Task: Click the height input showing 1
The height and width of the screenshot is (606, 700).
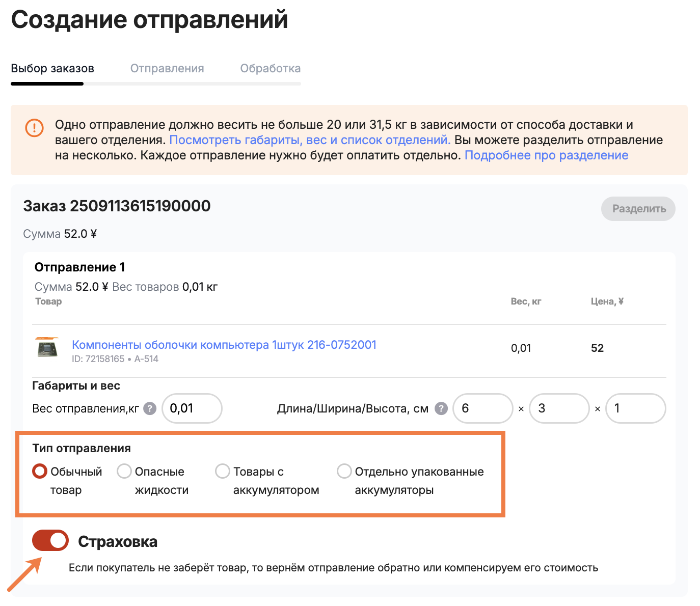Action: 635,408
